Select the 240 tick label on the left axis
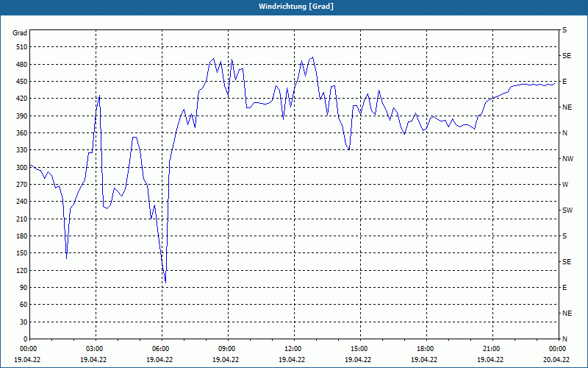The width and height of the screenshot is (588, 368). click(22, 202)
